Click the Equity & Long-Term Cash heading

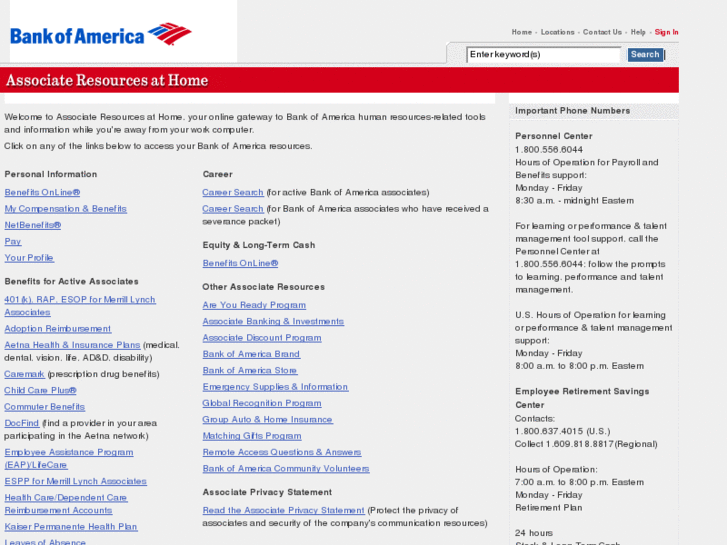[x=259, y=245]
